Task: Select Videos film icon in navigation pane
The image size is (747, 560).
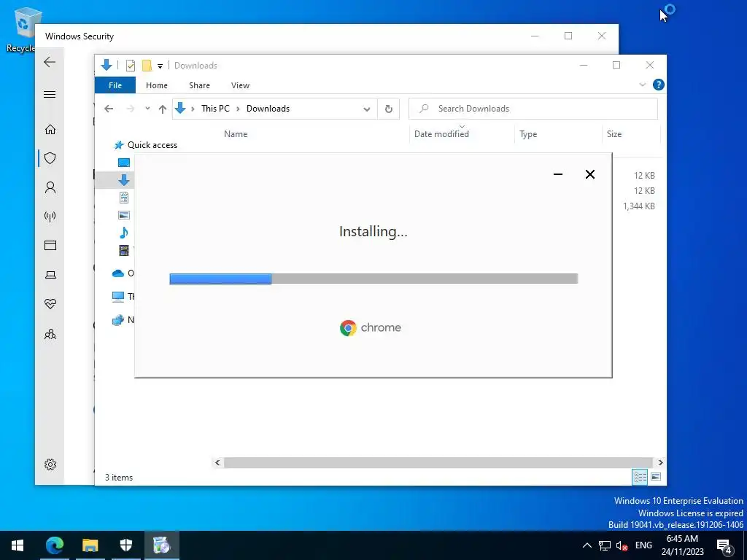Action: coord(124,249)
